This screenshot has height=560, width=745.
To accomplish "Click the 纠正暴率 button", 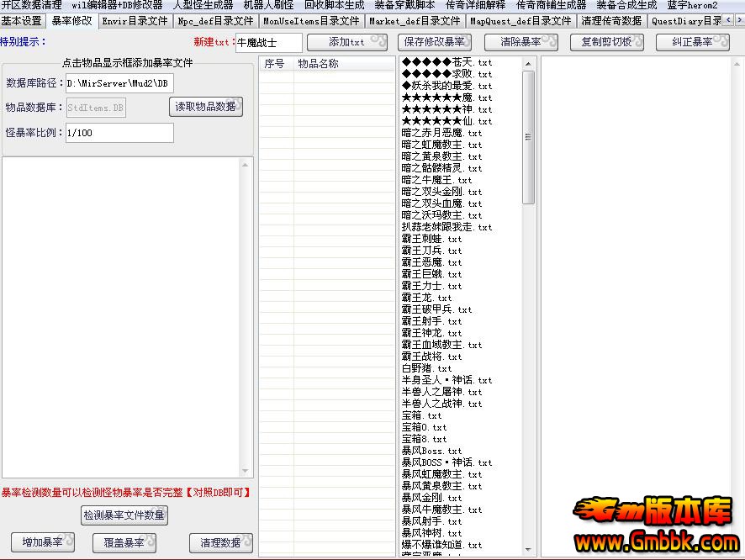I will coord(692,42).
